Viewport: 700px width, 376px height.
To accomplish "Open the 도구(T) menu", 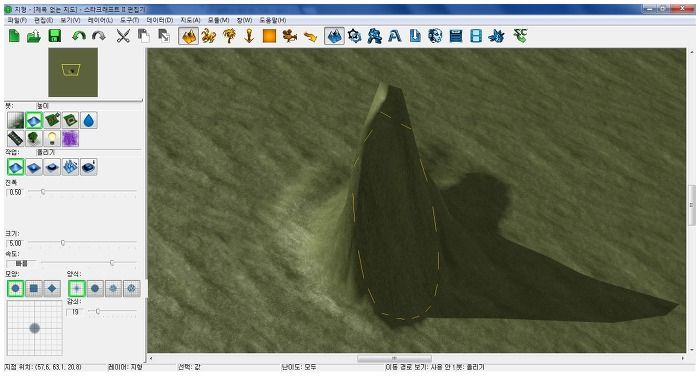I will click(129, 20).
